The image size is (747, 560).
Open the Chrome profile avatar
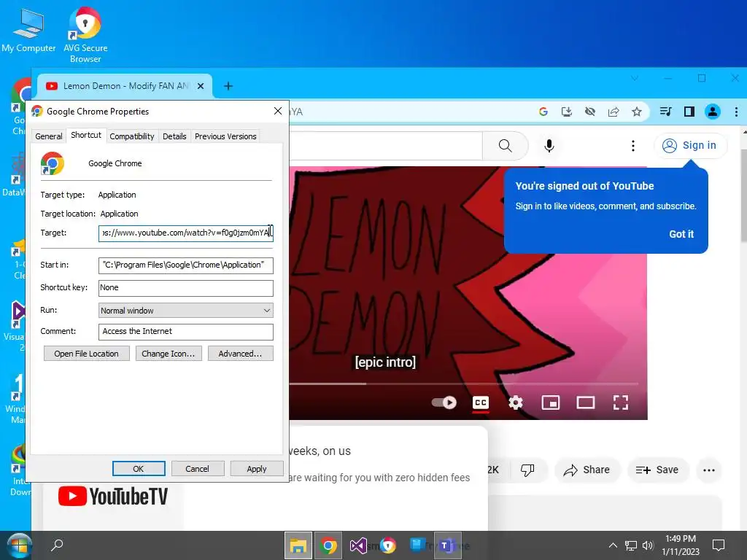(x=712, y=112)
